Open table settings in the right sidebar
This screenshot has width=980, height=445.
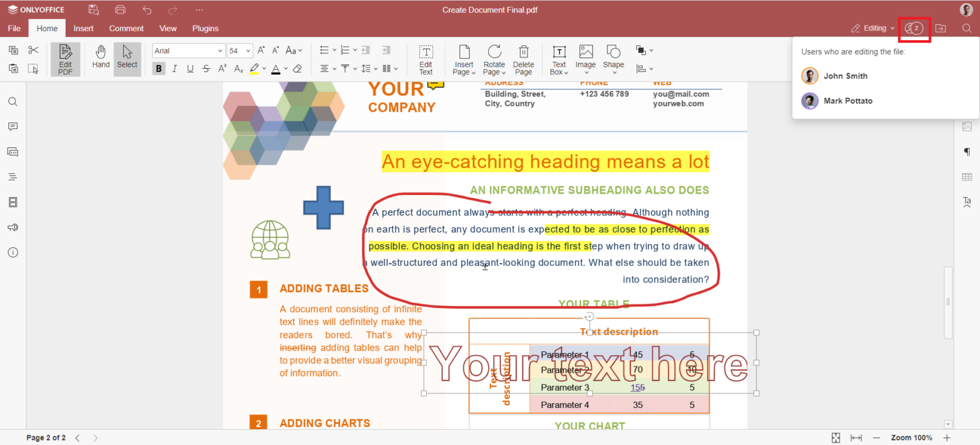click(967, 177)
